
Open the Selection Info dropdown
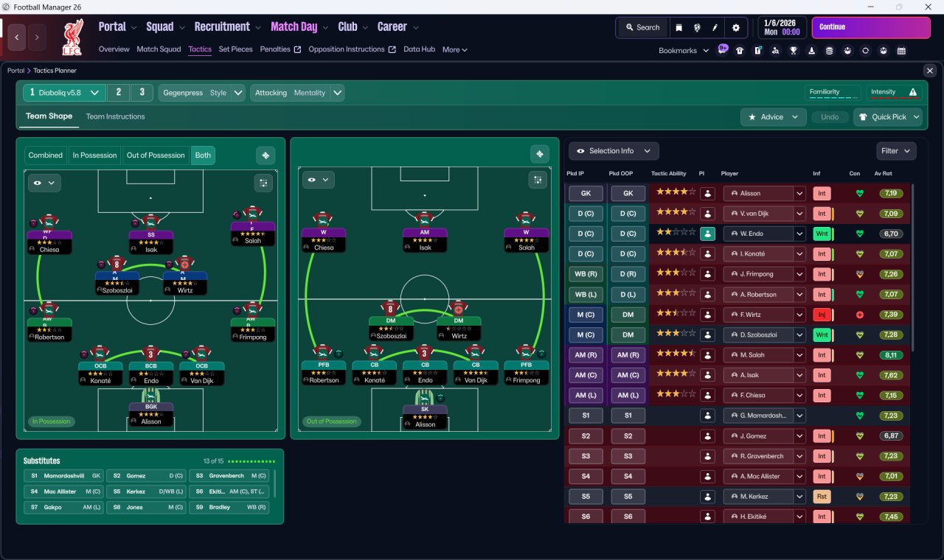[x=614, y=151]
